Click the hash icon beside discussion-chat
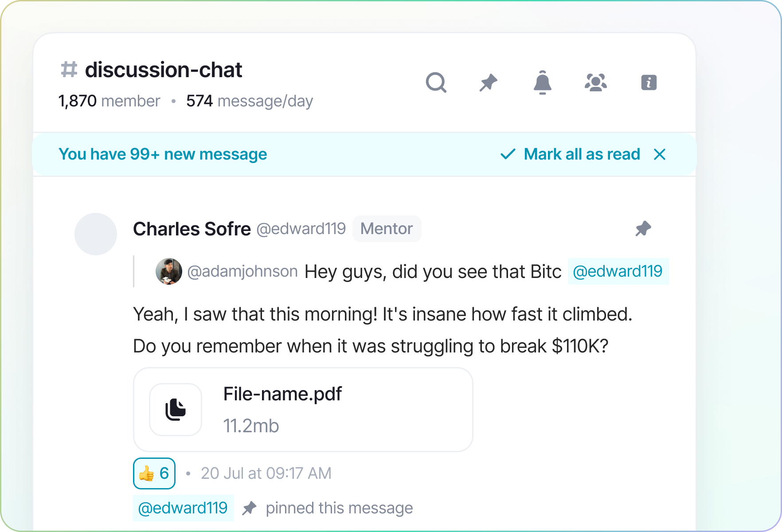The height and width of the screenshot is (532, 782). [69, 70]
